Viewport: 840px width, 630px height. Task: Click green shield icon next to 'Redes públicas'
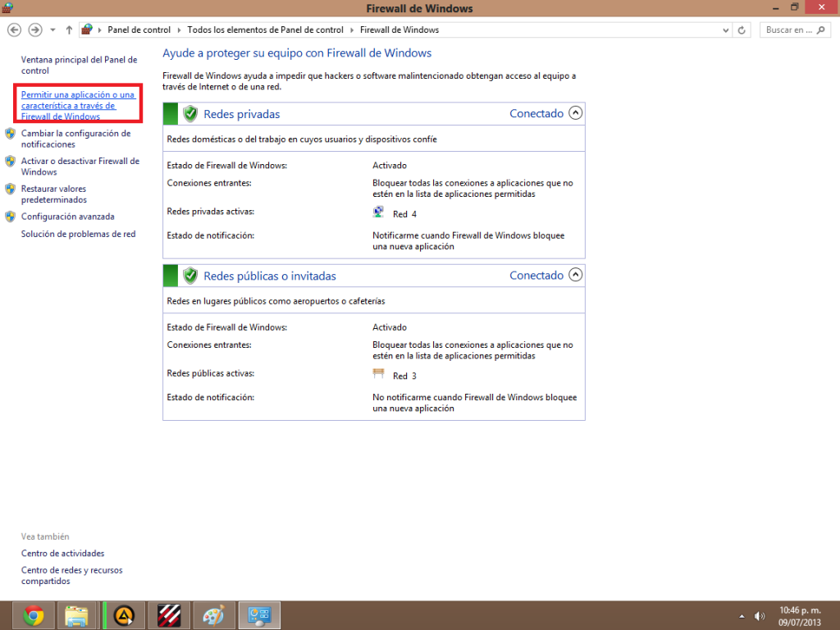[x=190, y=276]
